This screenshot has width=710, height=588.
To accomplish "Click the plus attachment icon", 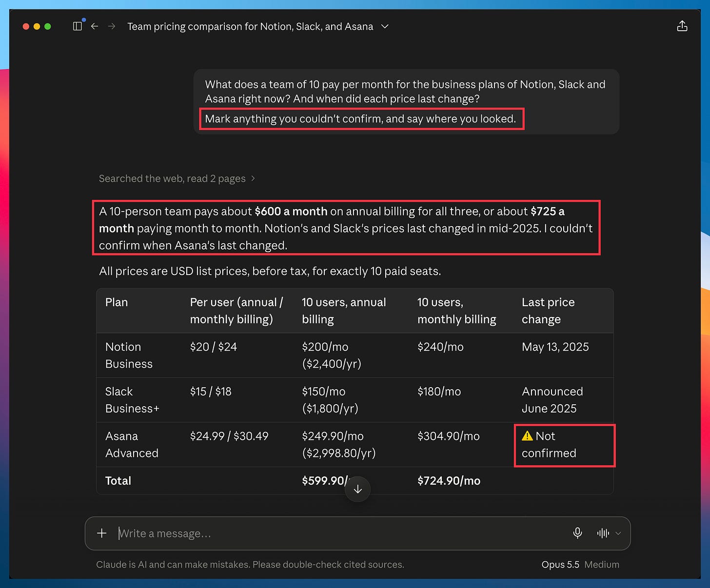I will (x=101, y=533).
